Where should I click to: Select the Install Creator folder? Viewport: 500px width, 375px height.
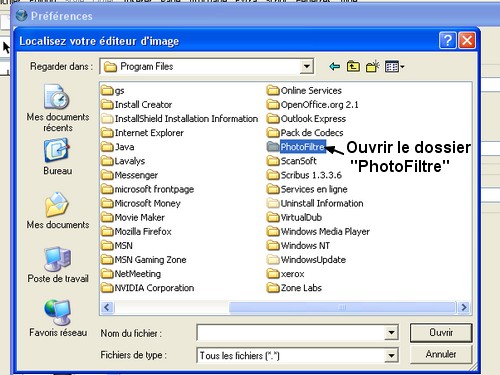pos(137,105)
